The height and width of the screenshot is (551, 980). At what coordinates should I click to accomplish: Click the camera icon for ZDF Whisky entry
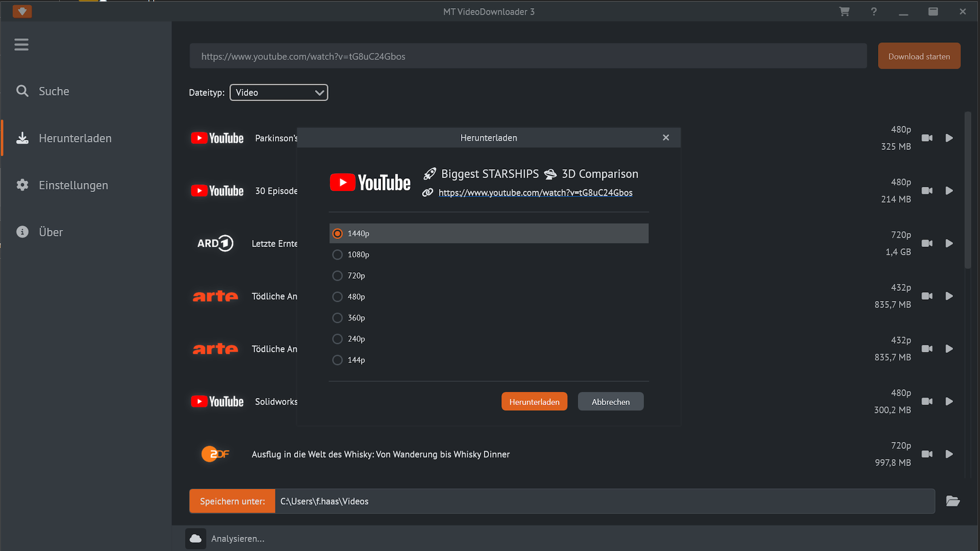pyautogui.click(x=927, y=454)
